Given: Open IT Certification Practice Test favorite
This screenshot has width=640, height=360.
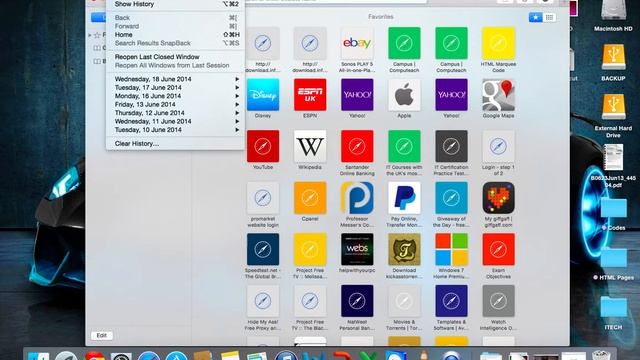Looking at the screenshot, I should pos(451,146).
